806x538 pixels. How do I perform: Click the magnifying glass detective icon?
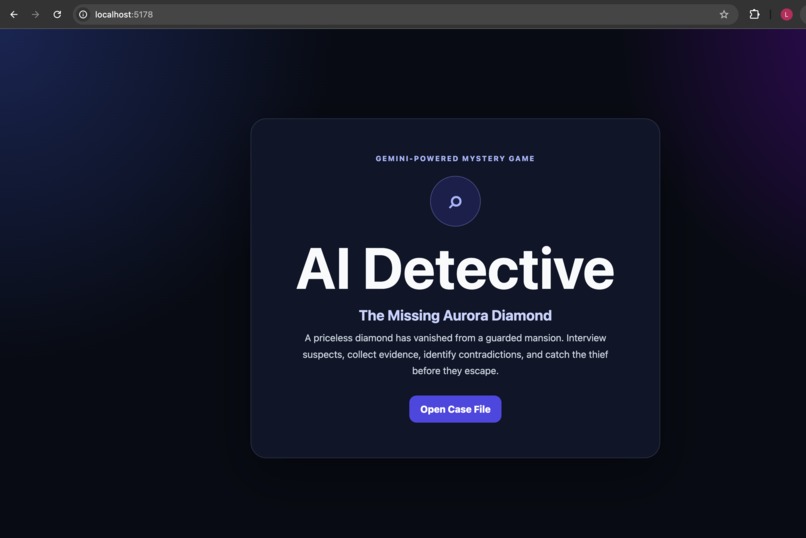(455, 201)
